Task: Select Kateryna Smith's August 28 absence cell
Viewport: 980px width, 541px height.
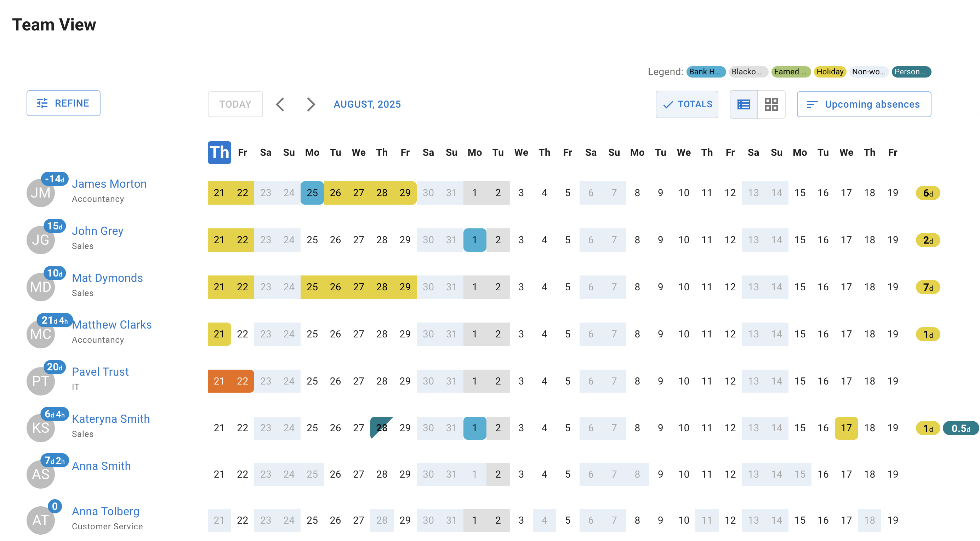Action: 382,428
